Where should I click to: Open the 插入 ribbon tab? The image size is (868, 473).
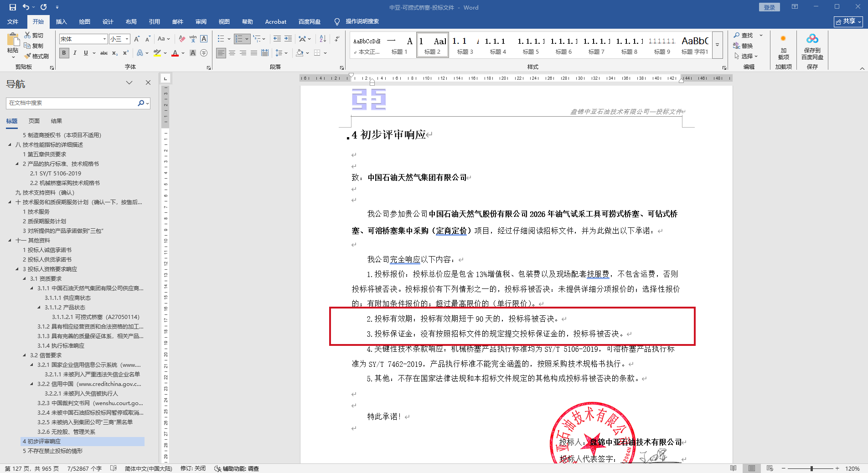(61, 21)
